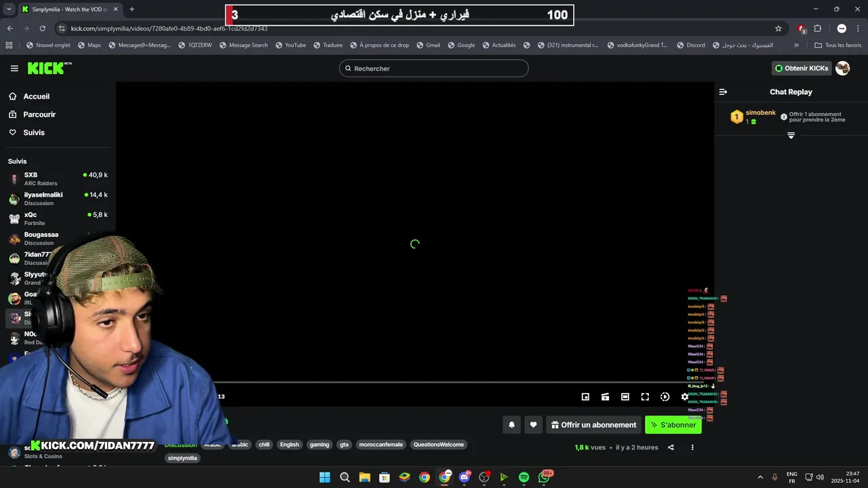Viewport: 868px width, 488px height.
Task: Open the Gmail bookmark
Action: pyautogui.click(x=428, y=45)
